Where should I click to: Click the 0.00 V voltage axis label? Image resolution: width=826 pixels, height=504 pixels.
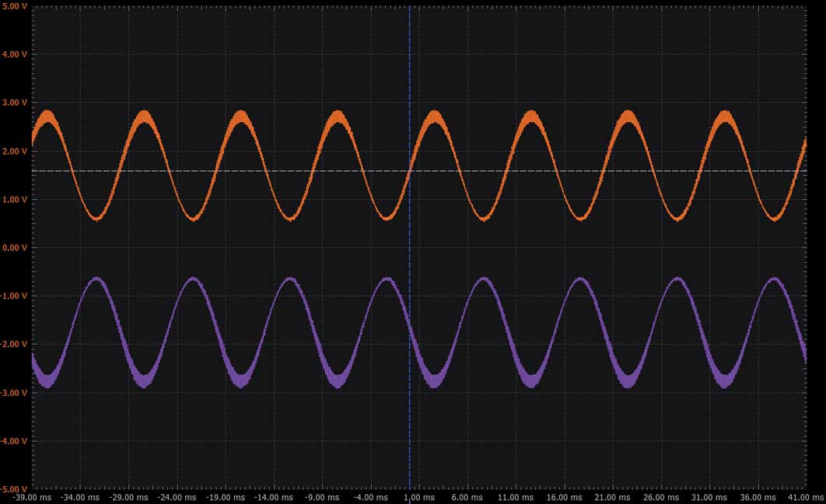pyautogui.click(x=15, y=247)
